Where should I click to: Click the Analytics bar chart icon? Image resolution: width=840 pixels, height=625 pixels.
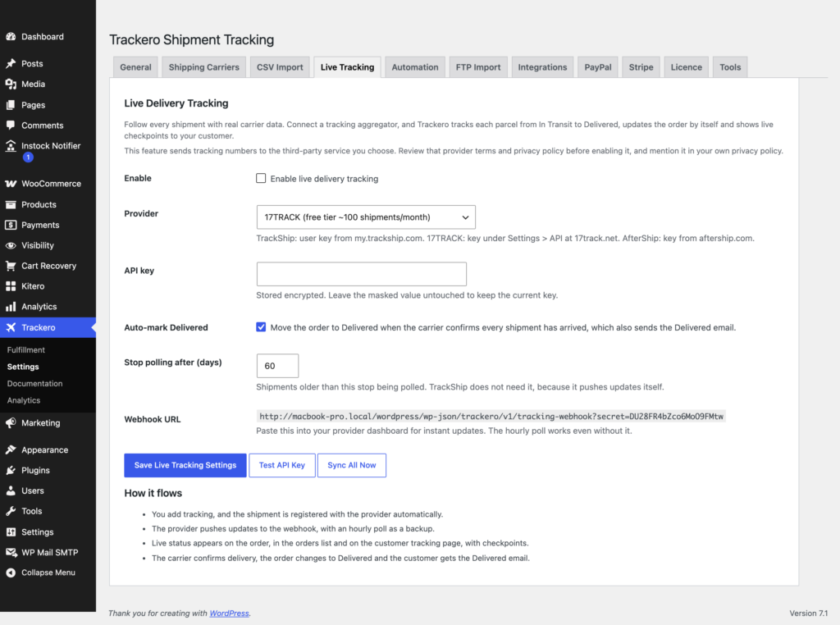pyautogui.click(x=11, y=306)
